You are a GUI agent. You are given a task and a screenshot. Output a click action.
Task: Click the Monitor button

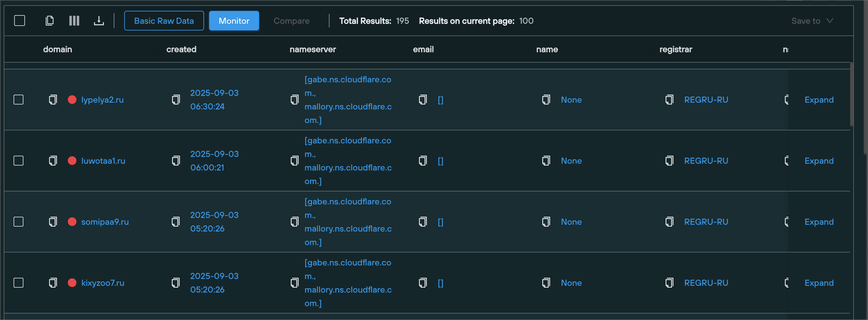(x=234, y=21)
